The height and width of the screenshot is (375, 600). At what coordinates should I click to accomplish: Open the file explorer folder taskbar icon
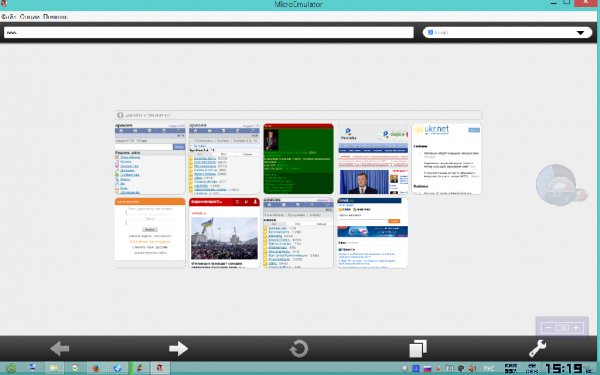(x=54, y=368)
